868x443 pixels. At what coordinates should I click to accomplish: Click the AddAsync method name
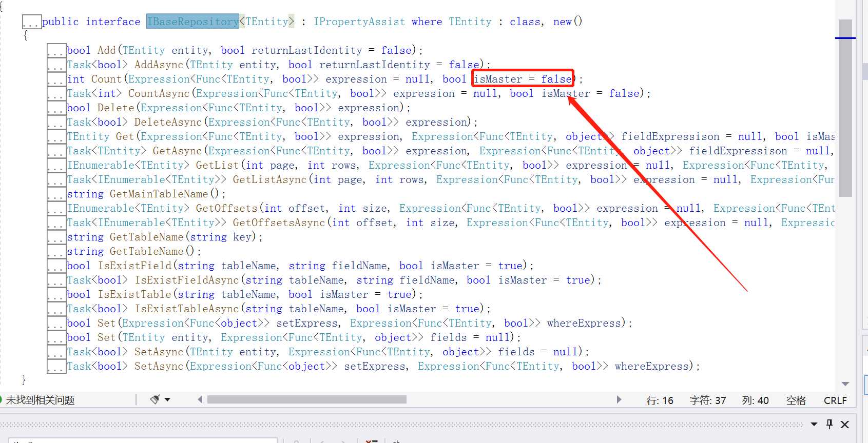[159, 65]
